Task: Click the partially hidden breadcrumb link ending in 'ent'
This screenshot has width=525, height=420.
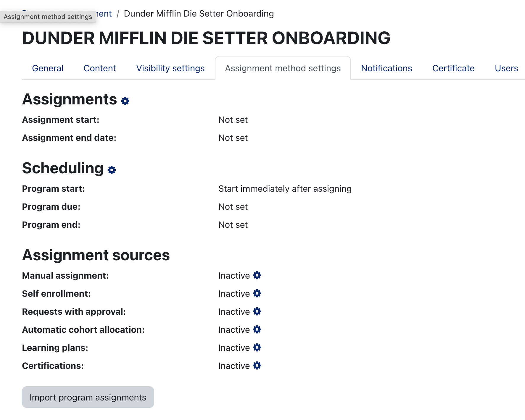Action: (x=104, y=14)
